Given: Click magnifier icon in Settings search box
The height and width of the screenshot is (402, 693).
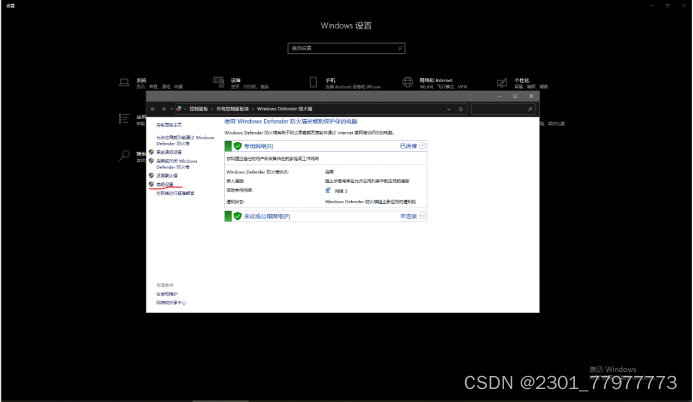Looking at the screenshot, I should (x=400, y=48).
